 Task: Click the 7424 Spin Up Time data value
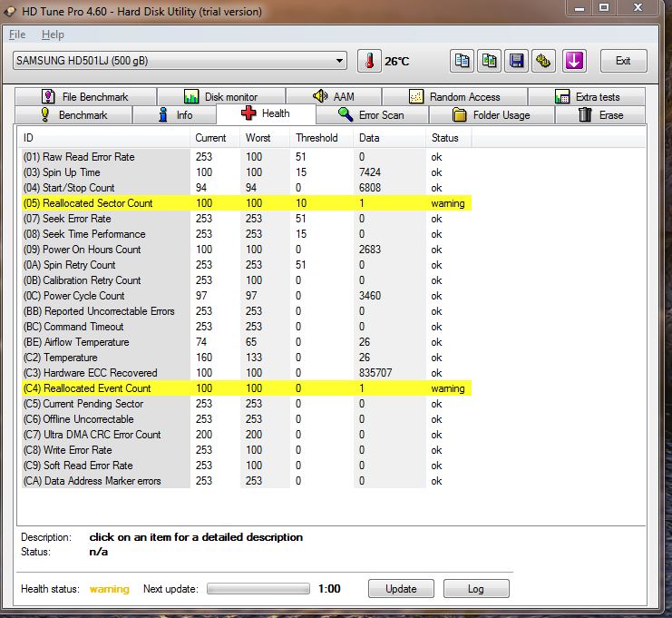(370, 172)
